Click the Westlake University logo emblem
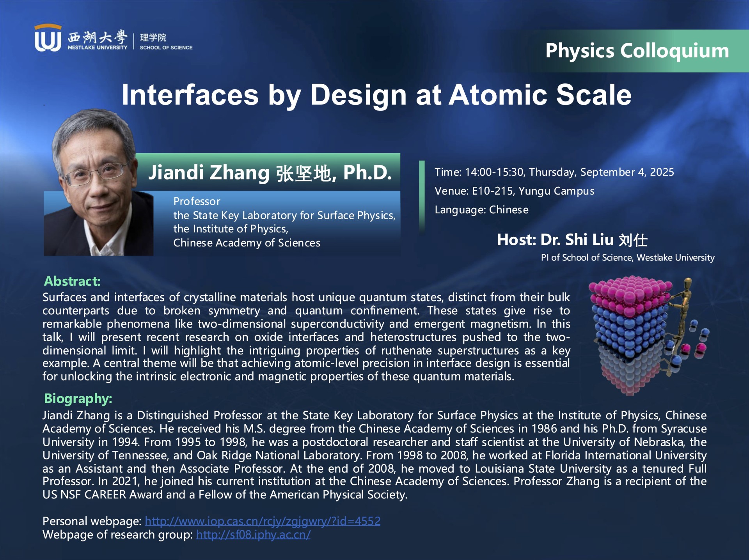 click(x=48, y=38)
